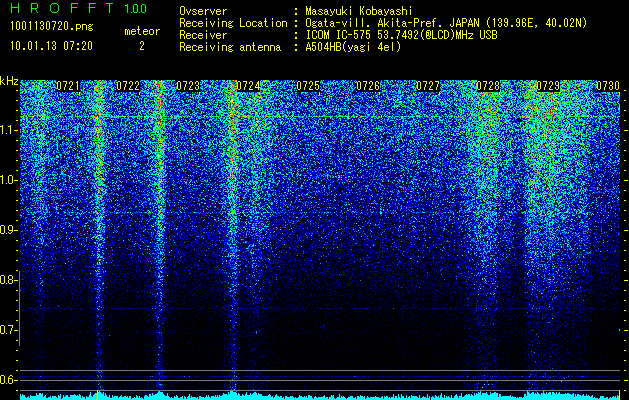Click the 0724 time marker label
This screenshot has height=400, width=629.
[x=248, y=86]
